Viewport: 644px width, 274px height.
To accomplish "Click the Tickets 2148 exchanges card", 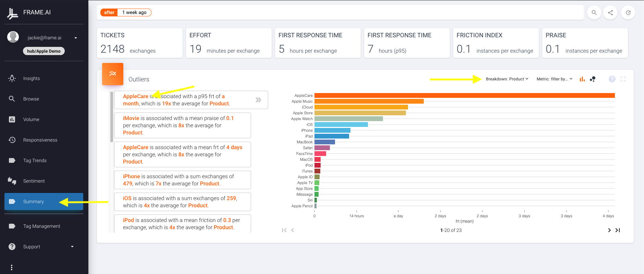I will pyautogui.click(x=140, y=43).
